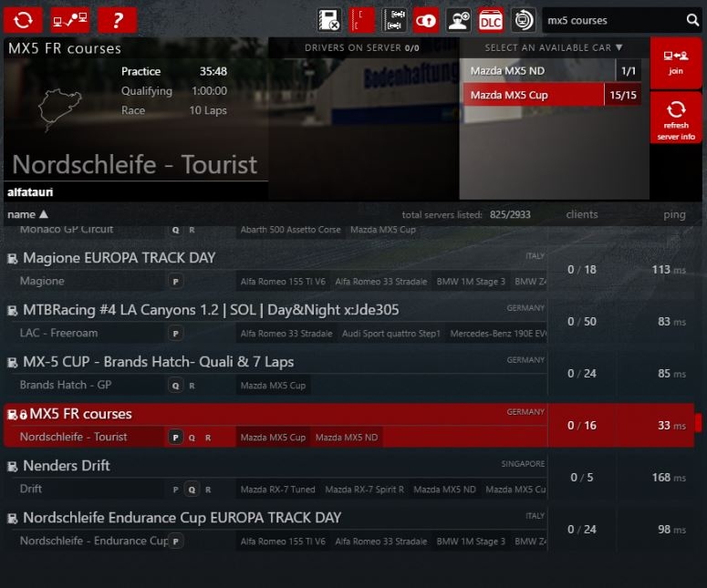The width and height of the screenshot is (707, 588).
Task: Click Audi Sport quattro Step1 car tag
Action: [391, 334]
